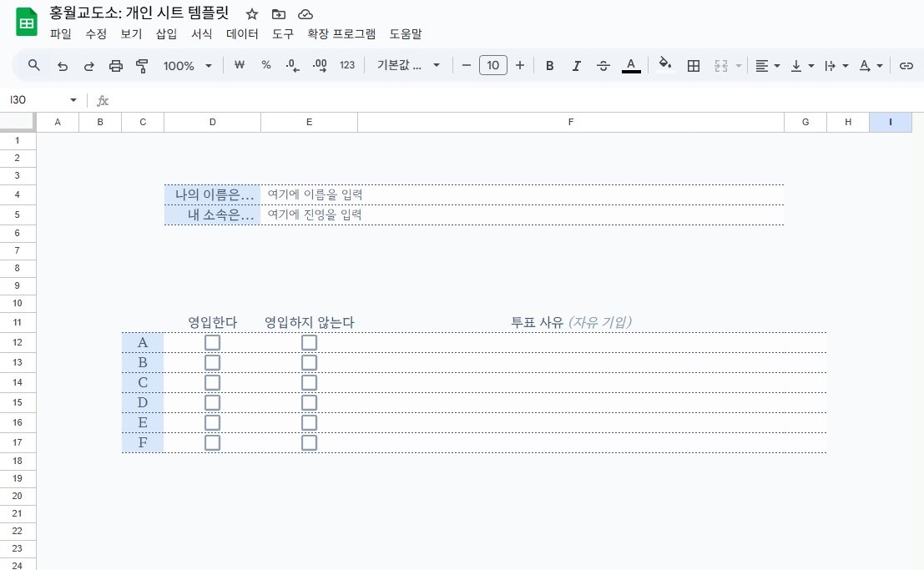Open the 데이터 menu
924x570 pixels.
[242, 34]
